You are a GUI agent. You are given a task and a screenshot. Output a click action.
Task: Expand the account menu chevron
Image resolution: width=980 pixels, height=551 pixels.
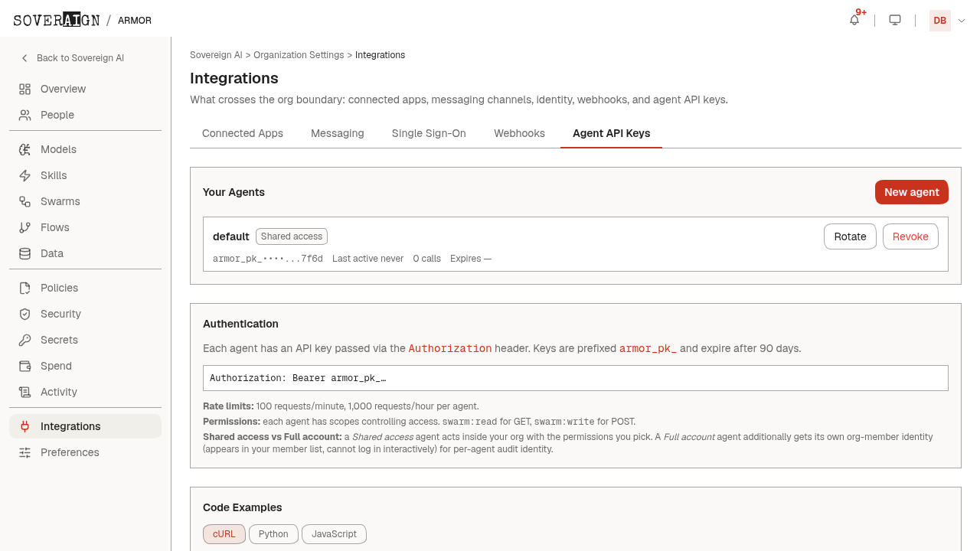click(962, 21)
